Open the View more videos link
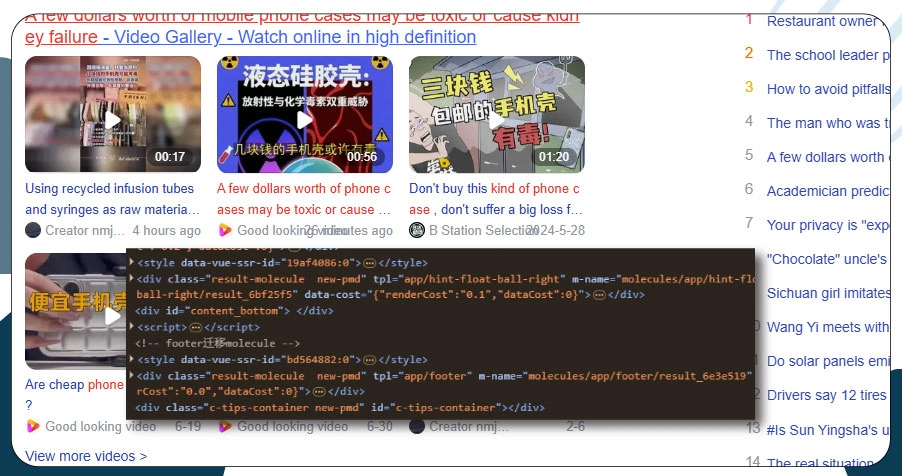The width and height of the screenshot is (902, 476). point(86,456)
